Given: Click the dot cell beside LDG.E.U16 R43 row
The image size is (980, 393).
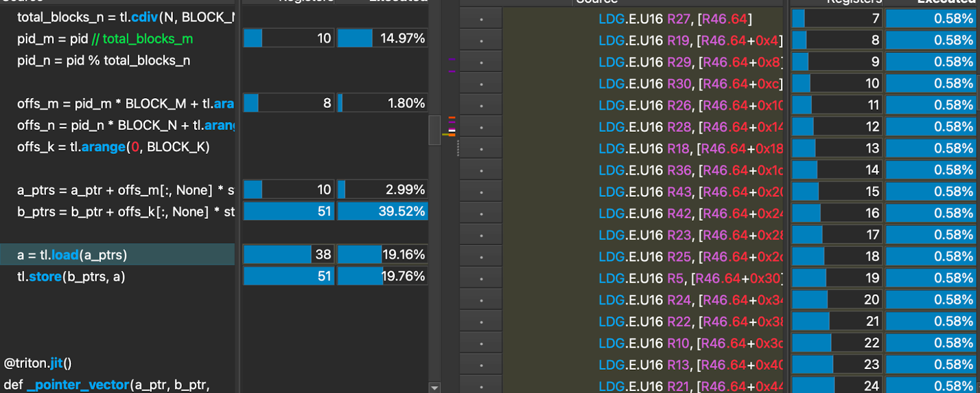Looking at the screenshot, I should [x=481, y=193].
